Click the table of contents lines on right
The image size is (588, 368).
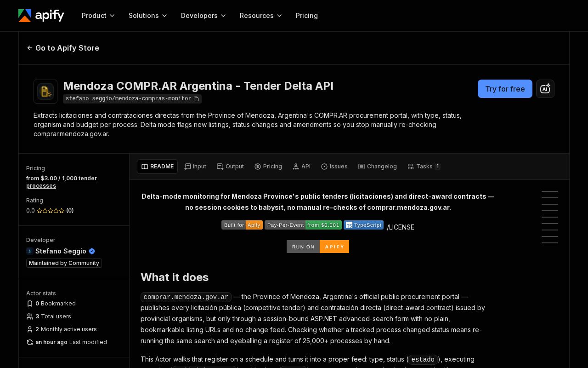pos(550,217)
